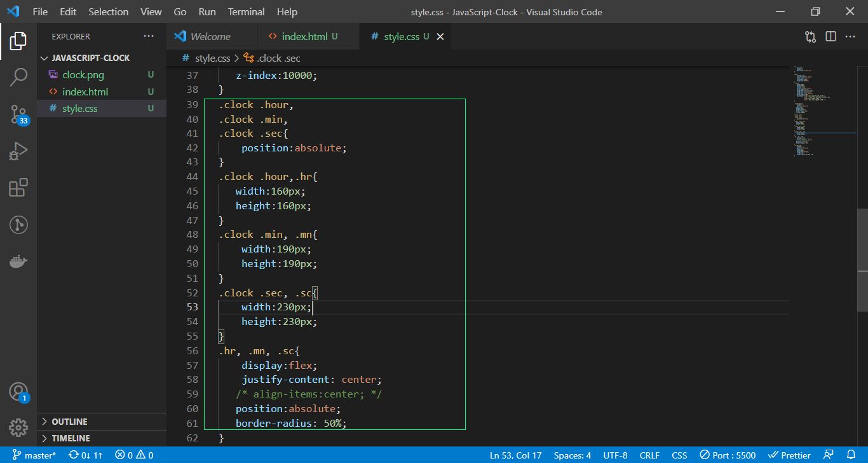Switch to the index.html tab
The width and height of the screenshot is (868, 463).
(x=308, y=36)
